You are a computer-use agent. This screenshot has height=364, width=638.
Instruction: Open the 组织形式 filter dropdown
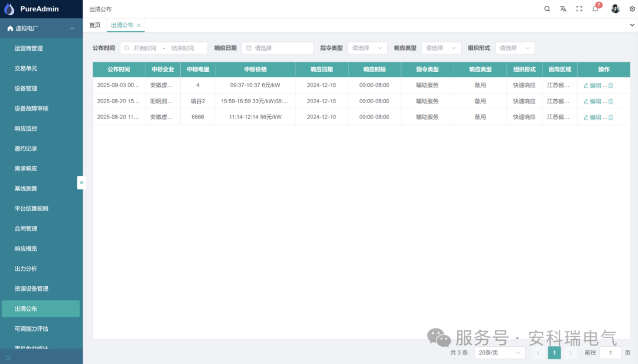click(x=513, y=48)
